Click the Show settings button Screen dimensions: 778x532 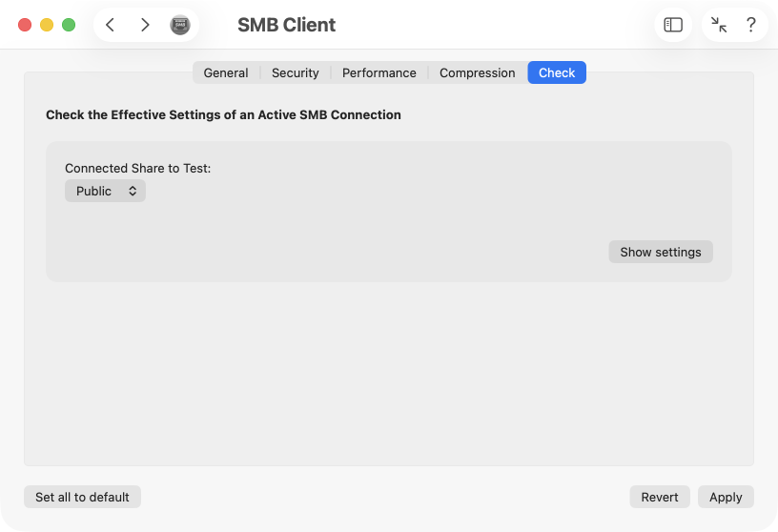tap(661, 252)
